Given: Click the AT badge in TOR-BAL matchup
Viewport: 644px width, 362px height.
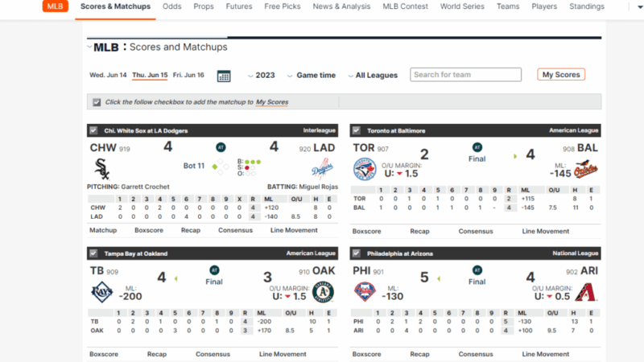Looking at the screenshot, I should coord(477,147).
